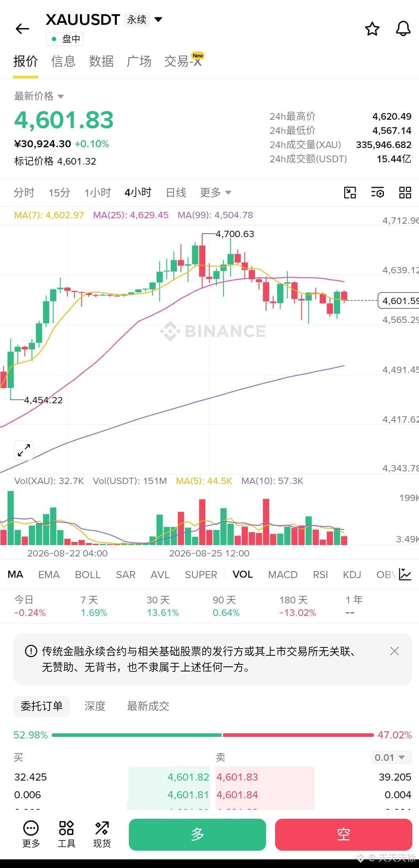
Task: Click ask price 4,601.83 in order book
Action: coord(237,777)
